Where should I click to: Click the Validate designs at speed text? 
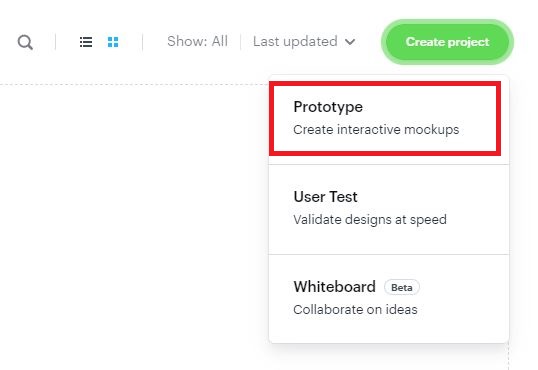(x=370, y=220)
